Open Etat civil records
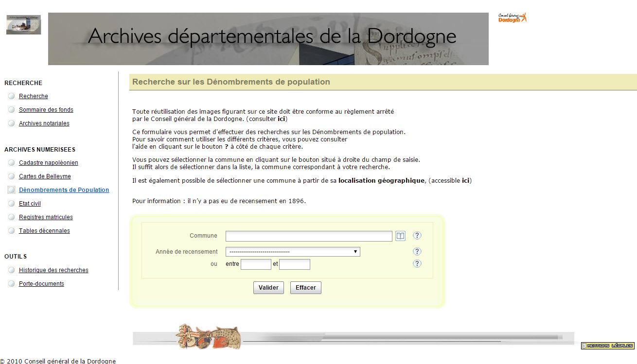This screenshot has width=637, height=364. pyautogui.click(x=30, y=204)
